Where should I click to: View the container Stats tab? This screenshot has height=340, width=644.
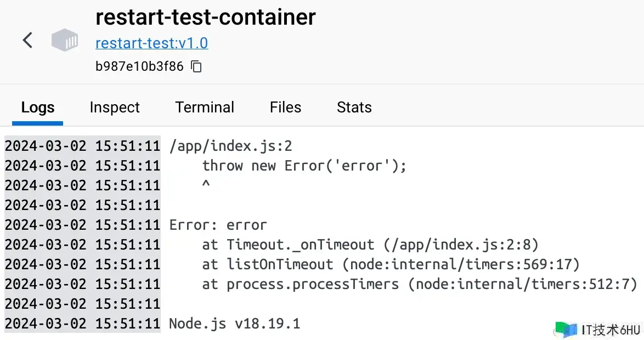click(x=354, y=107)
